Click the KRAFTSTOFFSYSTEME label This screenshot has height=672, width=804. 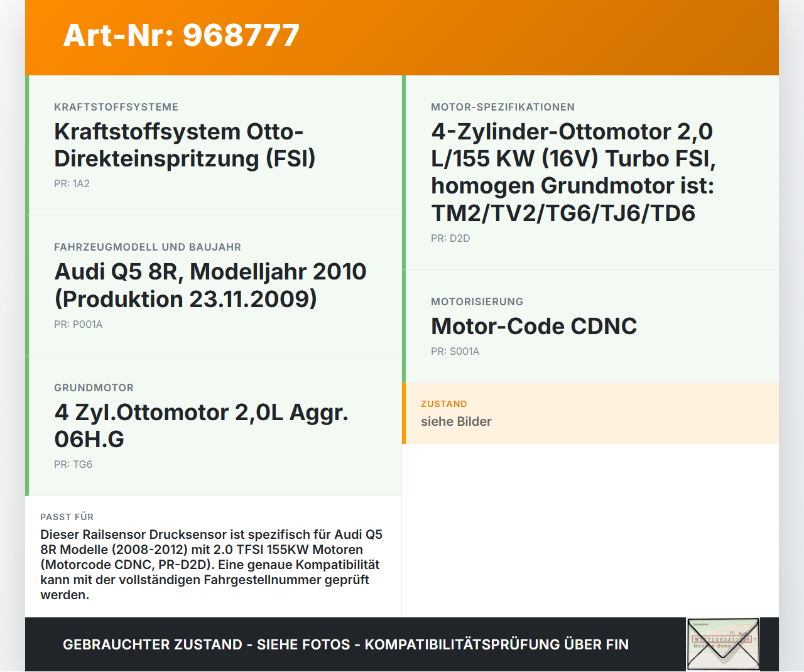[x=116, y=107]
